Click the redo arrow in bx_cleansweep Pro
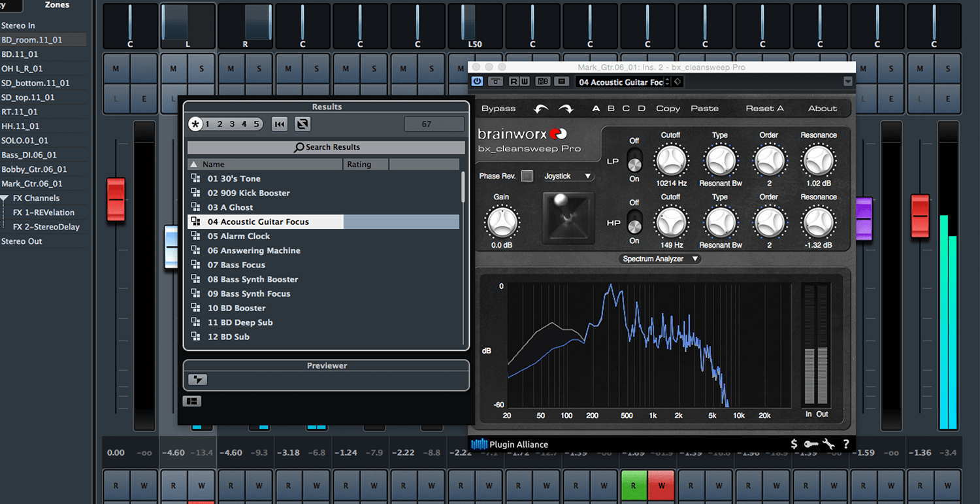The height and width of the screenshot is (504, 980). [566, 109]
